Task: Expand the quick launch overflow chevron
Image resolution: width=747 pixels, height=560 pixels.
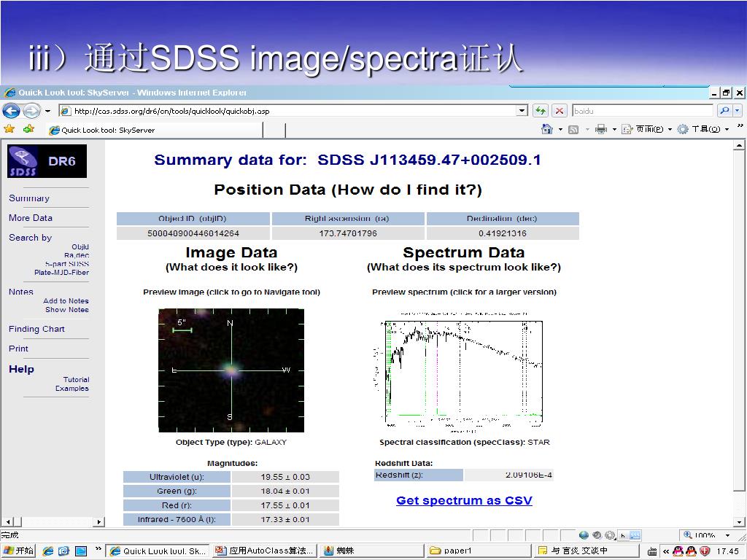Action: coord(98,550)
